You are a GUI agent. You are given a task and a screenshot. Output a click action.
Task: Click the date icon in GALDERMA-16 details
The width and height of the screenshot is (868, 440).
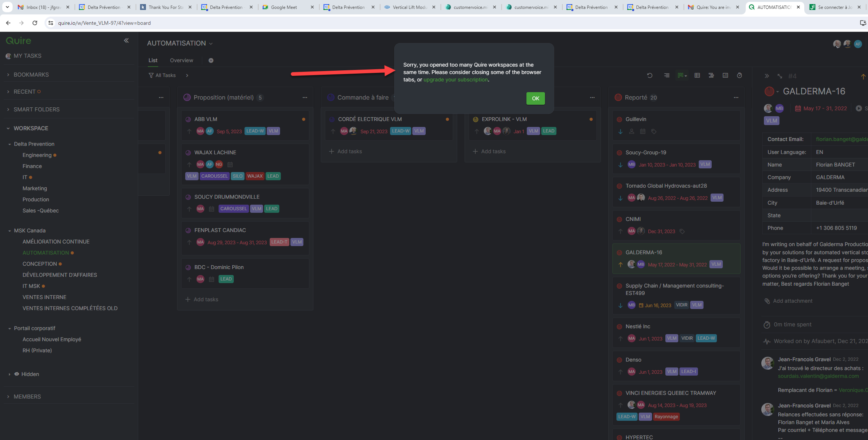click(798, 108)
